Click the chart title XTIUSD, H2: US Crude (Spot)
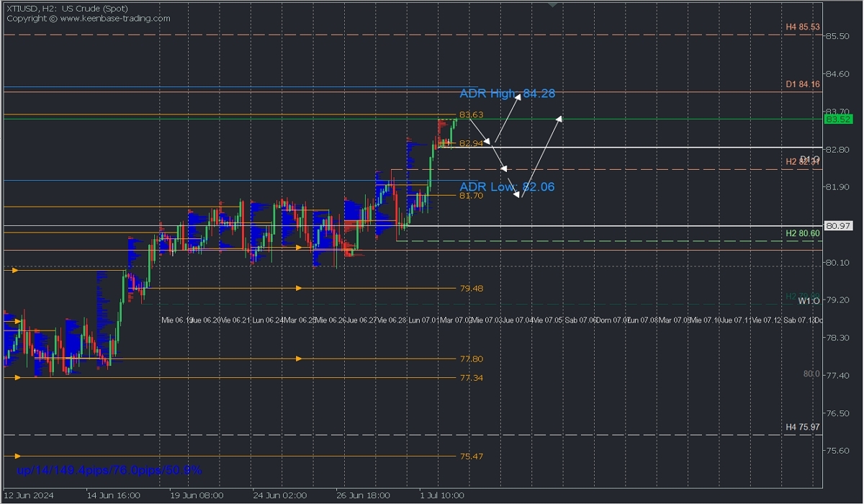Image resolution: width=864 pixels, height=504 pixels. click(x=66, y=9)
